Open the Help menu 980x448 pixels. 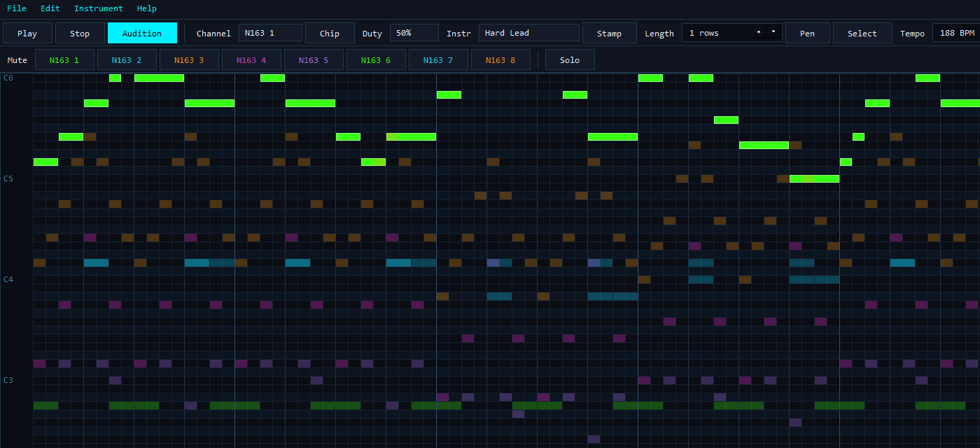tap(147, 8)
